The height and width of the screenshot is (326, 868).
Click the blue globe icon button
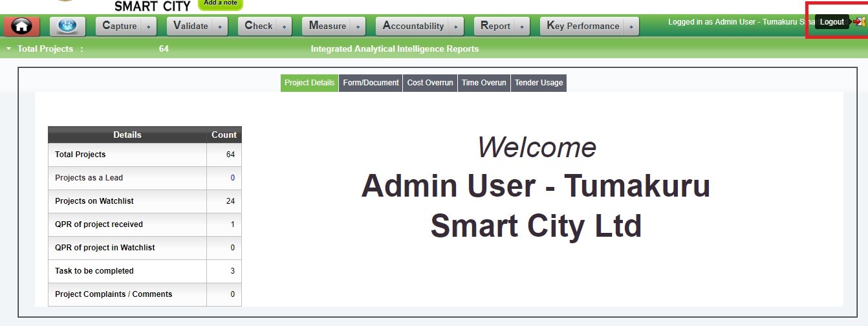67,27
